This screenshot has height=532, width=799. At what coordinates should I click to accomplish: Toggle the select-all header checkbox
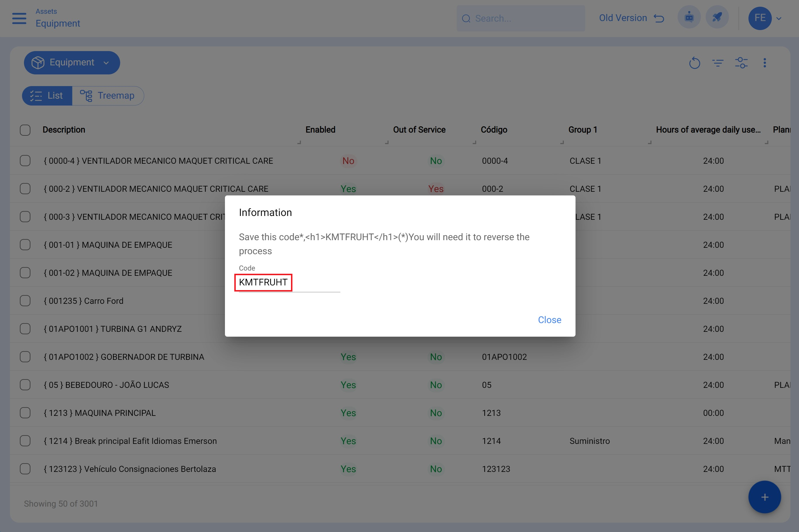coord(25,130)
